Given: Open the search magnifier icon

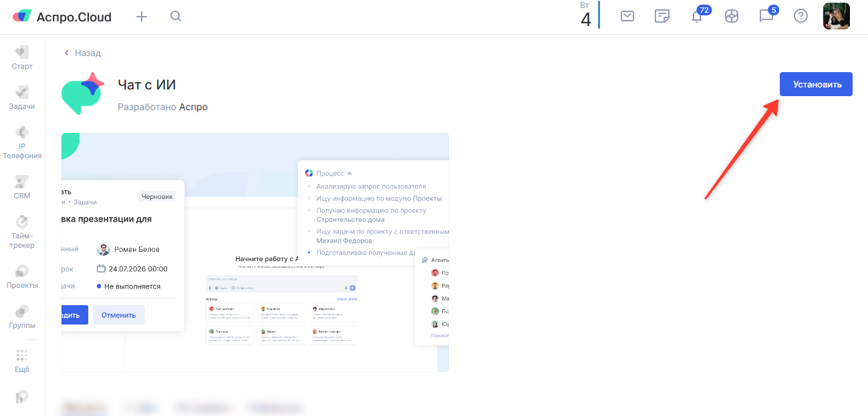Looking at the screenshot, I should (x=176, y=16).
